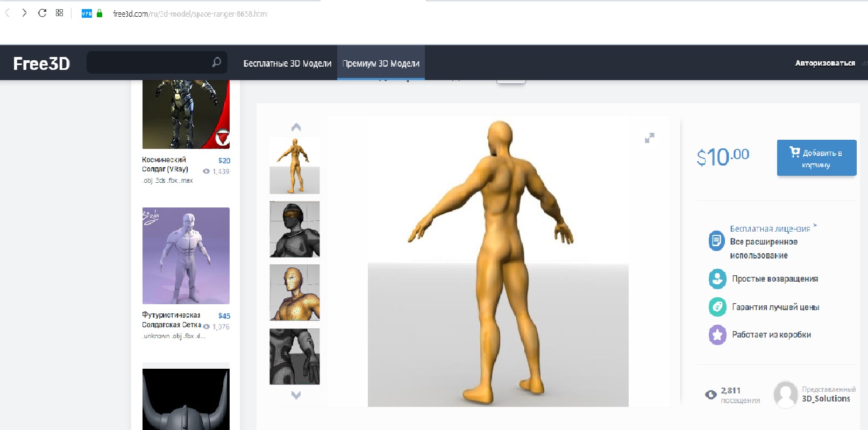Click the up chevron above gallery thumbnails
The width and height of the screenshot is (868, 430).
point(296,127)
